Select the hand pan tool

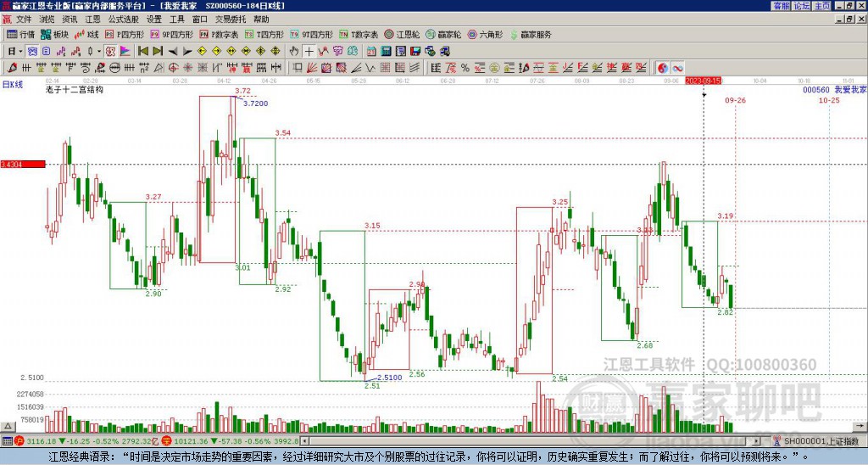pyautogui.click(x=294, y=52)
